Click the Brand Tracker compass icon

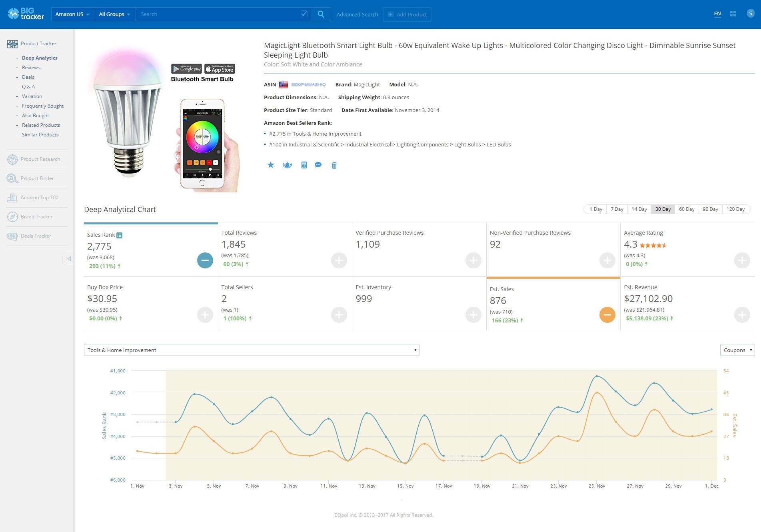(12, 217)
